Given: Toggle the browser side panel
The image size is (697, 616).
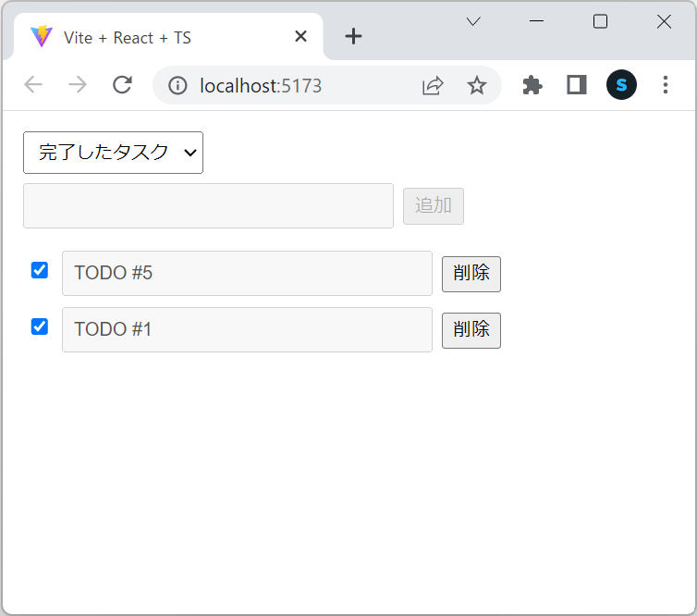Looking at the screenshot, I should 577,85.
